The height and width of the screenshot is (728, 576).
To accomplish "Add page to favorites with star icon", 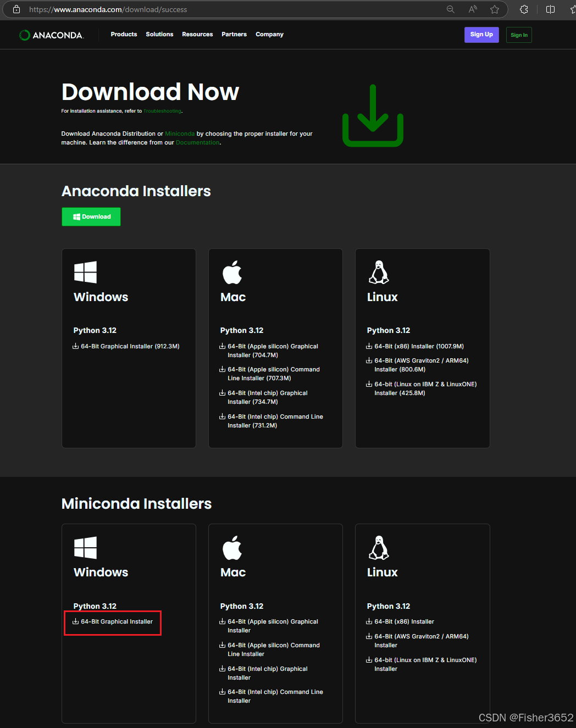I will click(x=495, y=9).
